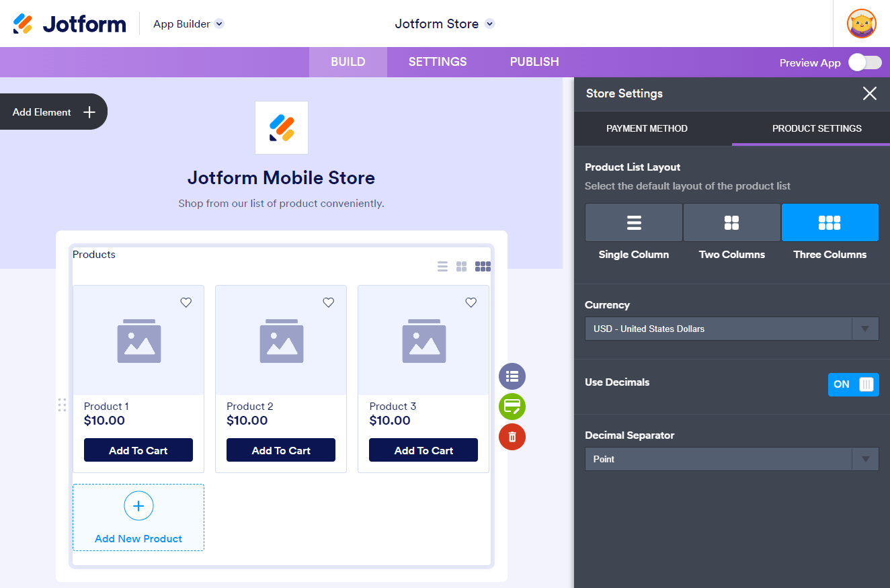Click the plus icon on Add Element
Image resolution: width=890 pixels, height=588 pixels.
pos(89,112)
